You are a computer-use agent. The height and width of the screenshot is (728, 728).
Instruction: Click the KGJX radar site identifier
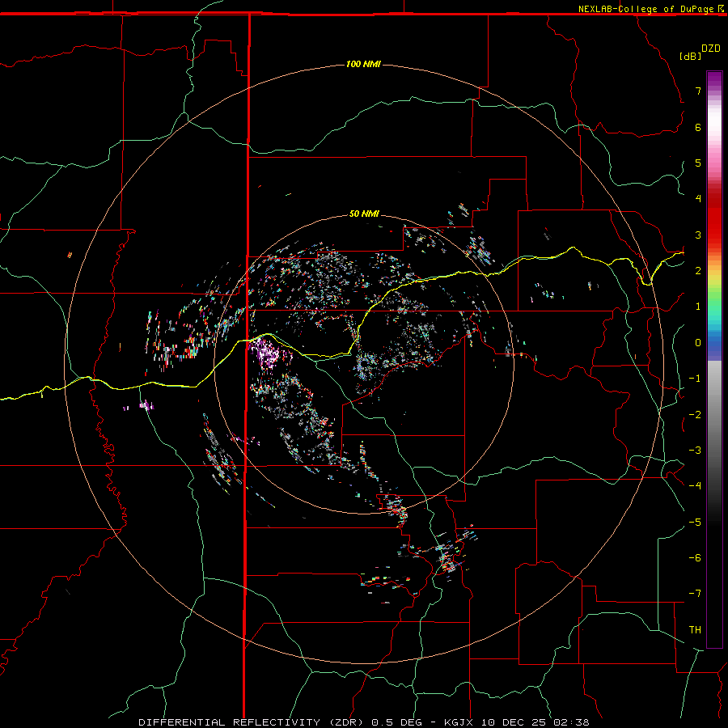tap(460, 722)
